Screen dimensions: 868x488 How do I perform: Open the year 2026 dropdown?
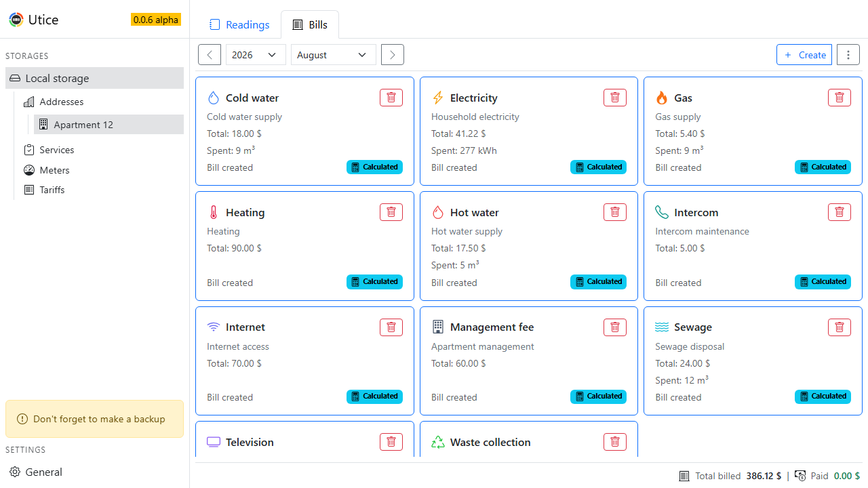256,55
